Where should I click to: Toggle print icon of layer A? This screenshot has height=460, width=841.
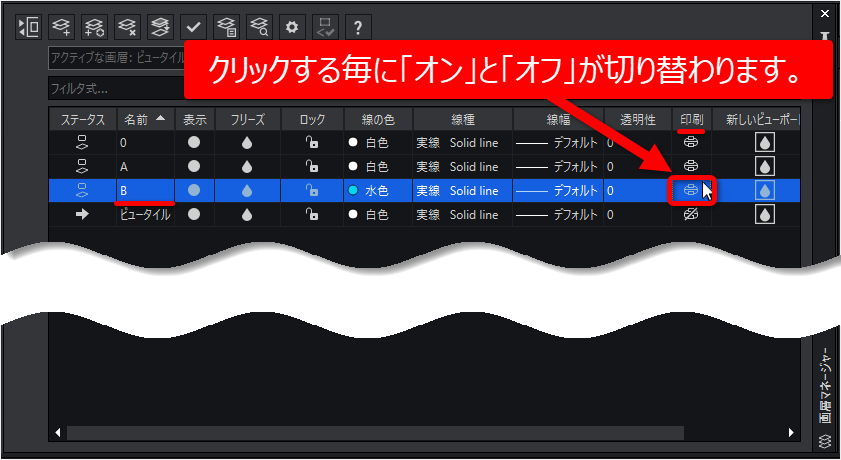pyautogui.click(x=691, y=166)
